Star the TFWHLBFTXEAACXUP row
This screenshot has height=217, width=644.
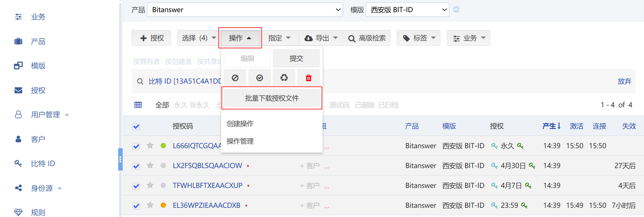coord(150,185)
